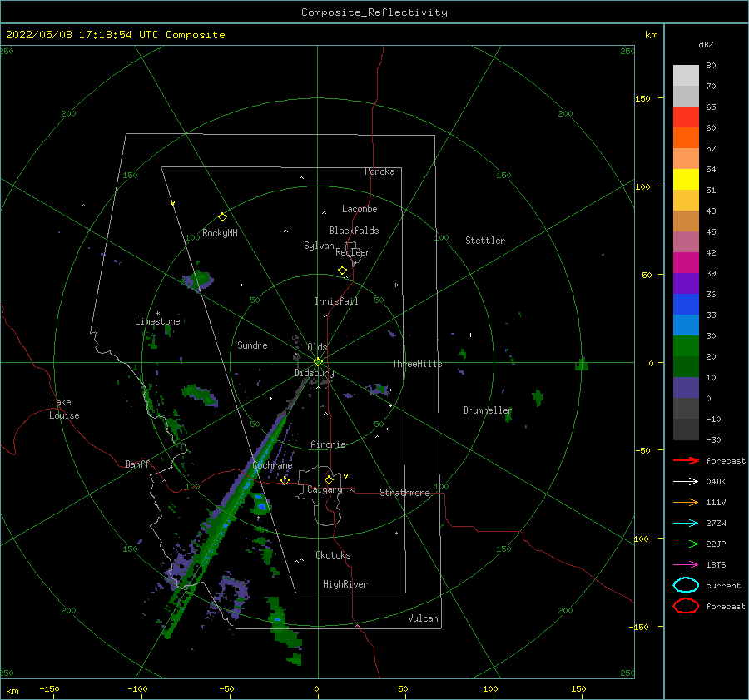
Task: Select the cyan current ellipse icon
Action: pyautogui.click(x=686, y=585)
